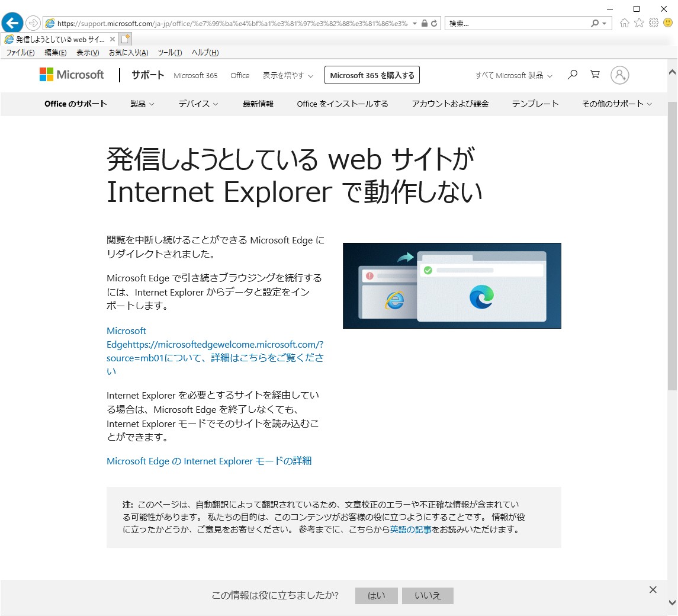Open Office をインストールする nav link

point(342,104)
